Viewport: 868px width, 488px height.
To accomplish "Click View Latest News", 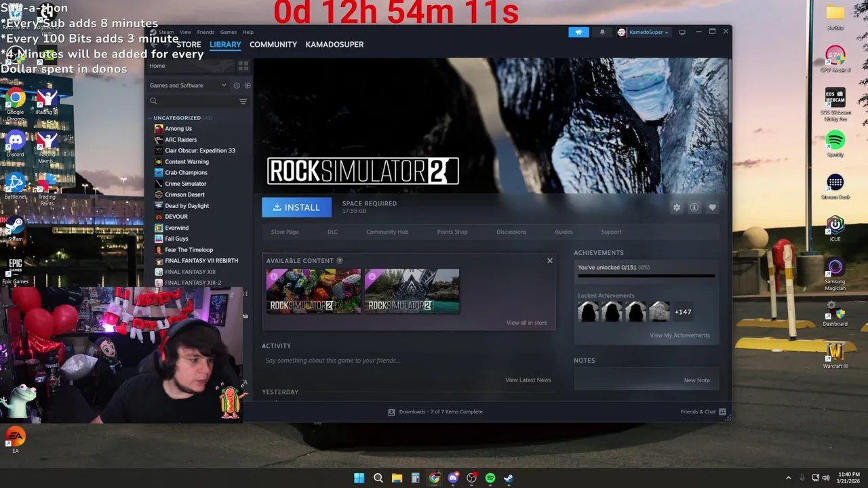I will (x=528, y=380).
